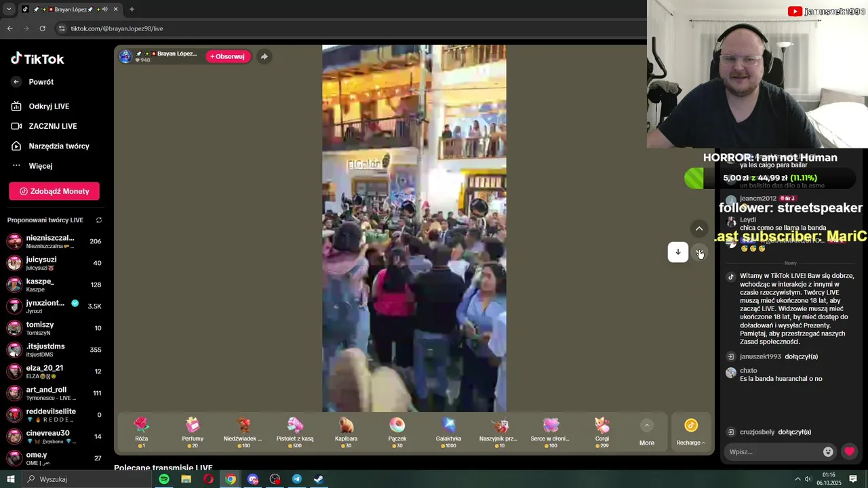The width and height of the screenshot is (868, 488).
Task: Open the Więcej menu item
Action: pos(32,166)
